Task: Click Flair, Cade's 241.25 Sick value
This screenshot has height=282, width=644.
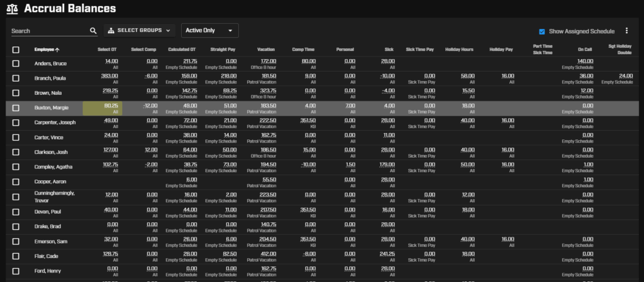Action: [387, 254]
